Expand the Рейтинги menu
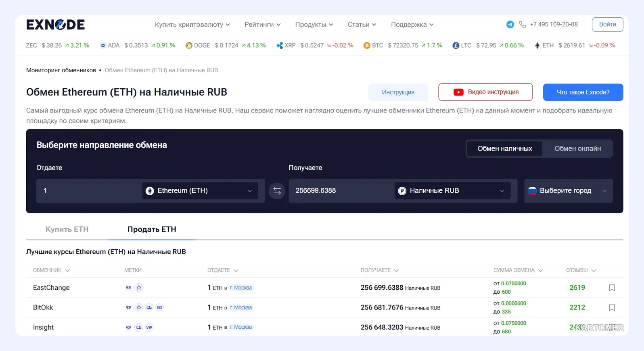644x351 pixels. click(x=263, y=25)
